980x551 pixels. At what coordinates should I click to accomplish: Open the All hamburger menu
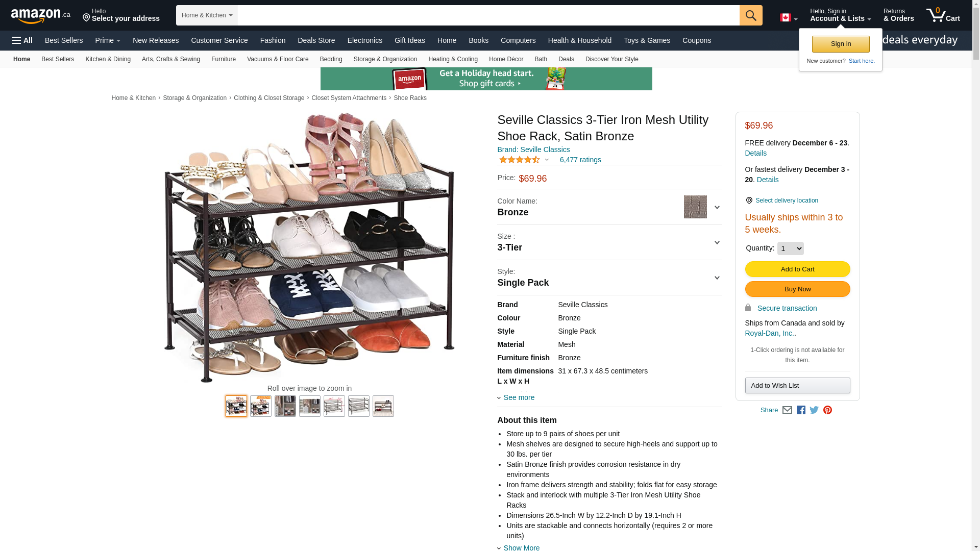click(x=22, y=40)
